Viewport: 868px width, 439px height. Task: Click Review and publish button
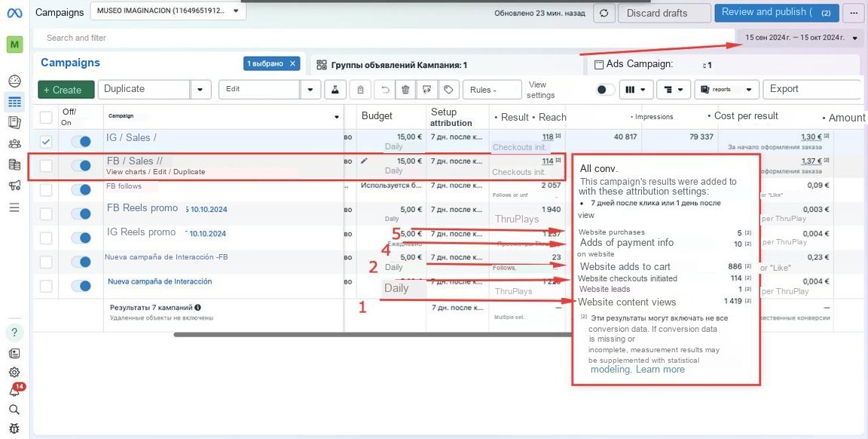pyautogui.click(x=777, y=13)
